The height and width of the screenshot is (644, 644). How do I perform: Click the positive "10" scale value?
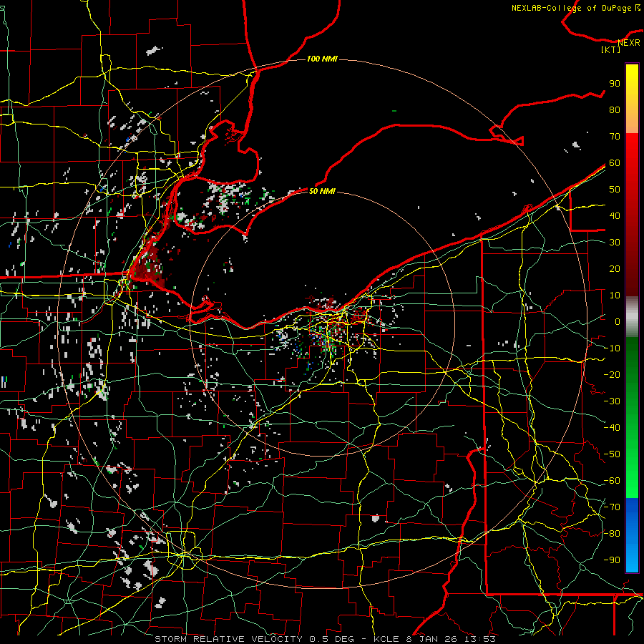pyautogui.click(x=615, y=296)
